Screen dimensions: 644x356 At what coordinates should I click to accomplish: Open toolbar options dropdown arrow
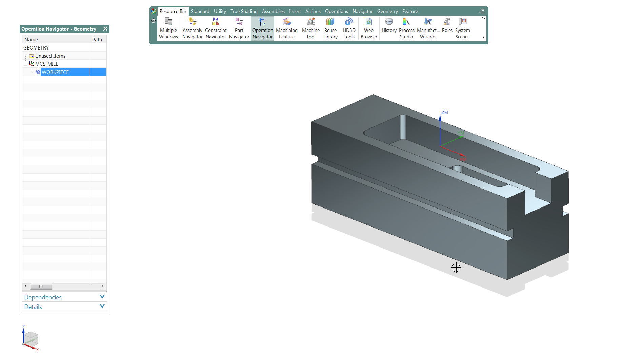tap(483, 38)
